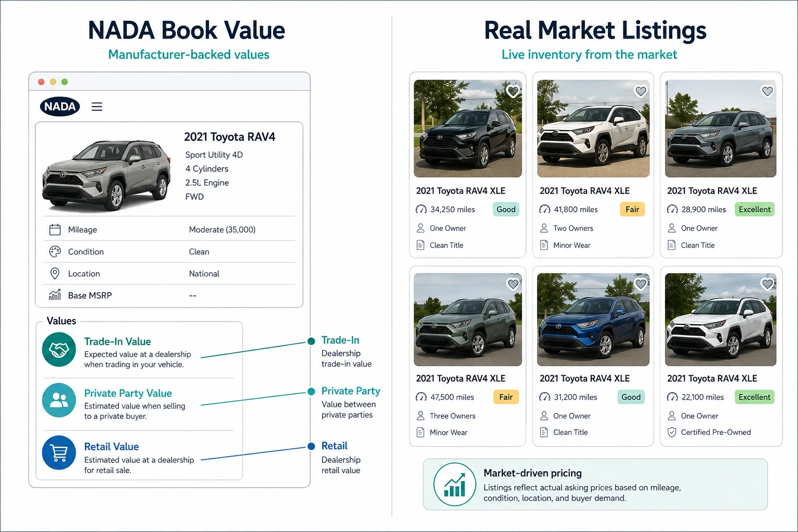
Task: Click the speedometer icon beside 41,800 miles
Action: (544, 209)
